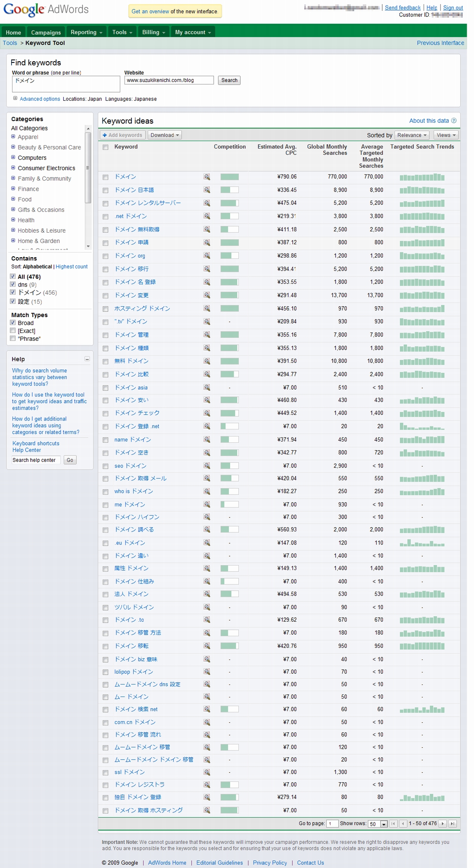
Task: Click the Website input field
Action: pyautogui.click(x=169, y=80)
